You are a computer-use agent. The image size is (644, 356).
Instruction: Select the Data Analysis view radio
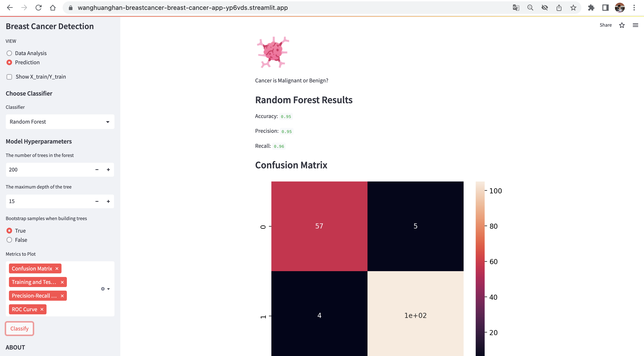point(9,53)
